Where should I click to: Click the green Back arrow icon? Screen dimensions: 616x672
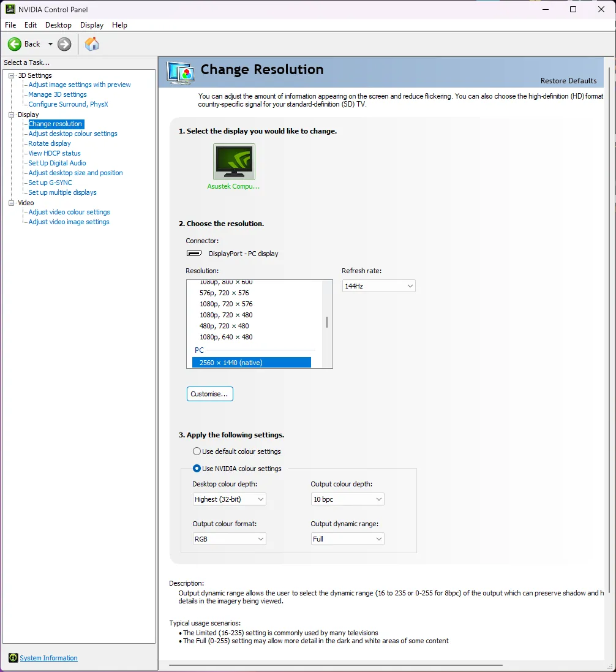click(15, 44)
